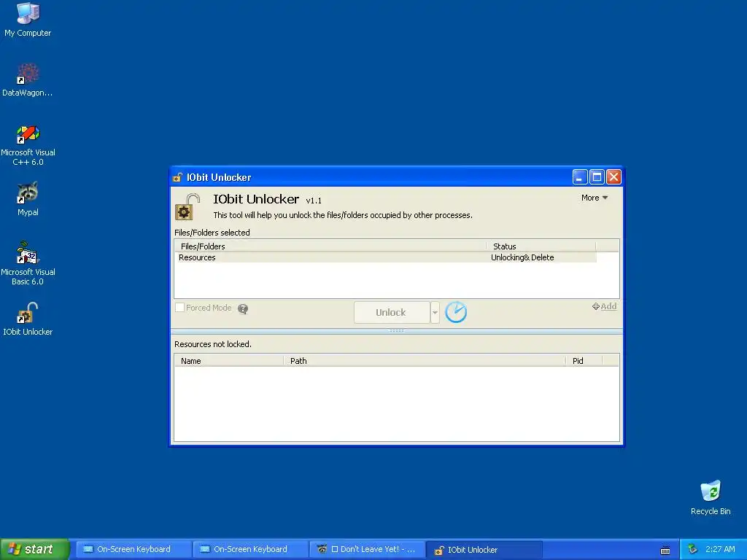The image size is (747, 560).
Task: Maximize the IObit Unlocker window
Action: coord(597,177)
